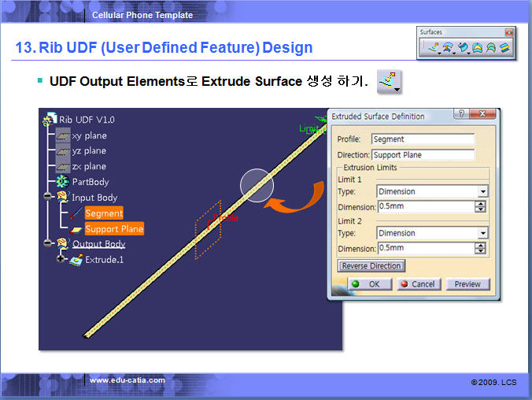Click the Limit 1 Dimension spinner arrows
532x400 pixels.
coord(480,207)
